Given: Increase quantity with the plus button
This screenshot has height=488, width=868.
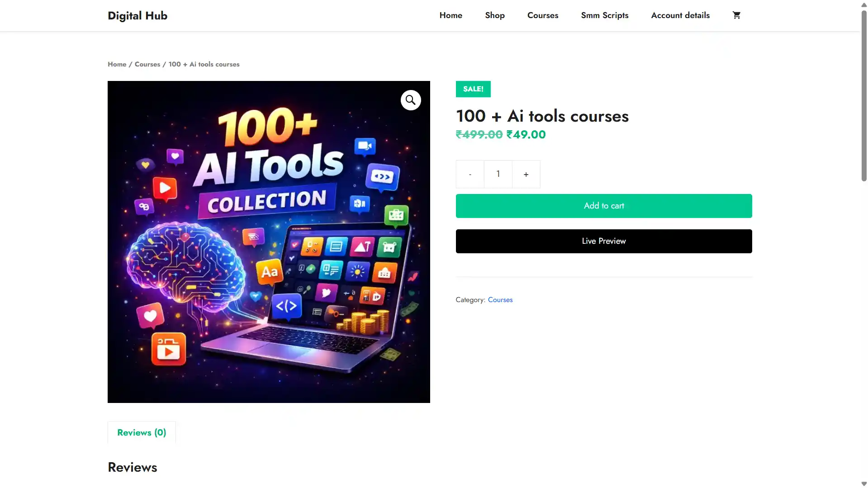Looking at the screenshot, I should click(x=526, y=174).
